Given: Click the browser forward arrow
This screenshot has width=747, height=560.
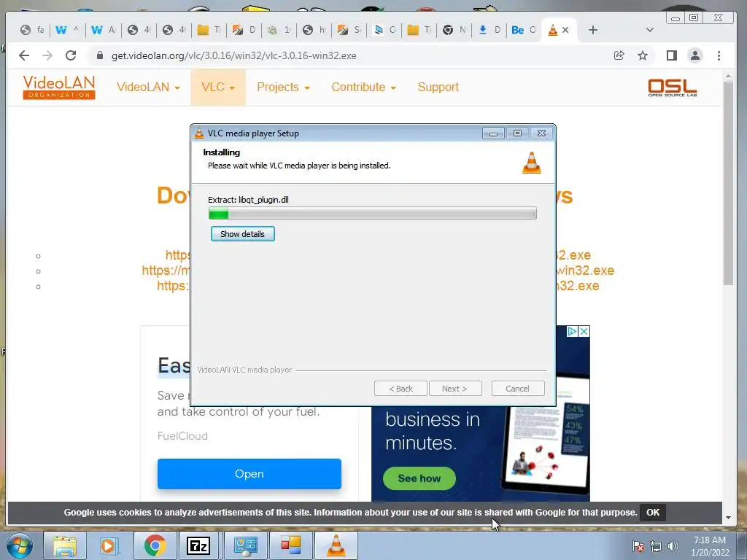Looking at the screenshot, I should pos(47,55).
